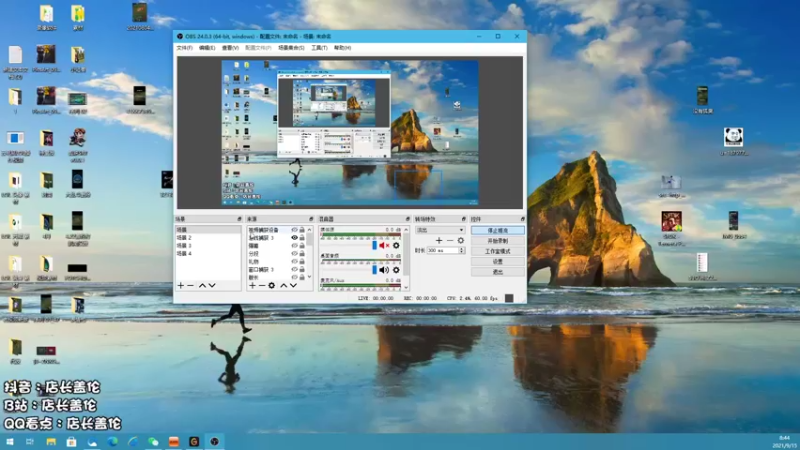Undock the 场景 panel with its header icon
This screenshot has width=800, height=450.
click(239, 219)
